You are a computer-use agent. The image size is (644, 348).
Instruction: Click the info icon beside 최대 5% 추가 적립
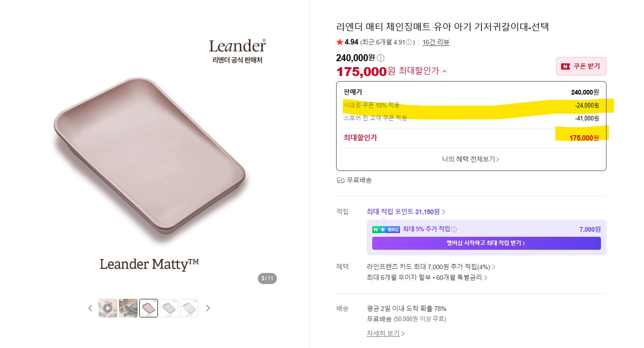pyautogui.click(x=454, y=229)
